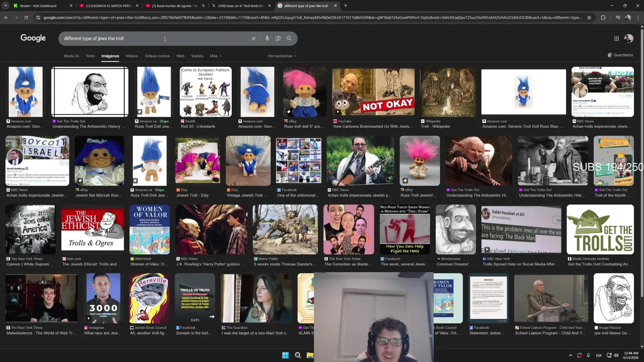
Task: Open the J.K. Rowling goblins NBC thumbnail
Action: click(211, 229)
